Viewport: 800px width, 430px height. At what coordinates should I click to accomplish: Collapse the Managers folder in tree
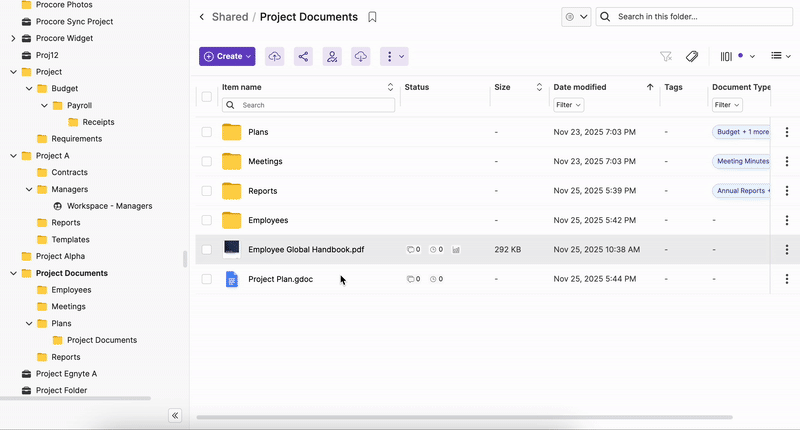(29, 189)
